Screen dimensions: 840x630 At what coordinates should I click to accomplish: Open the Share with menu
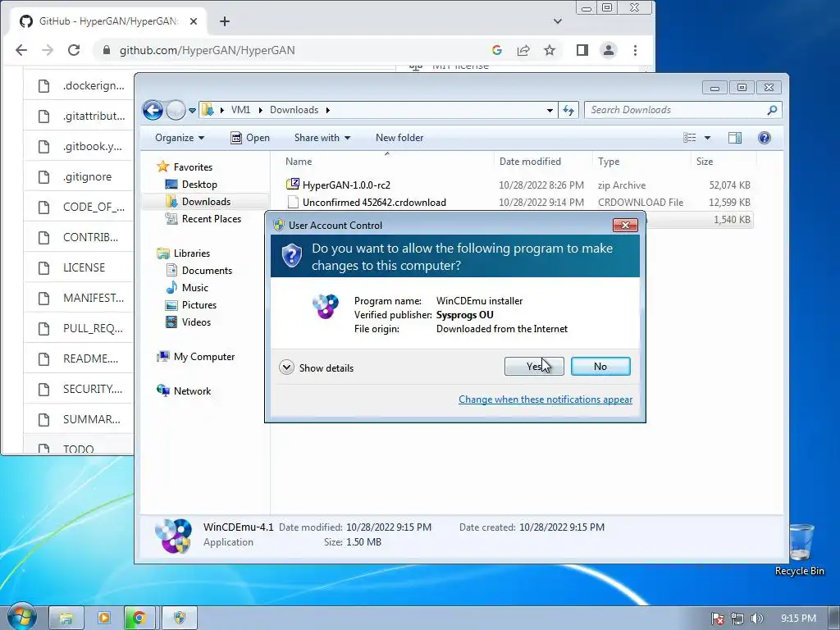(322, 138)
